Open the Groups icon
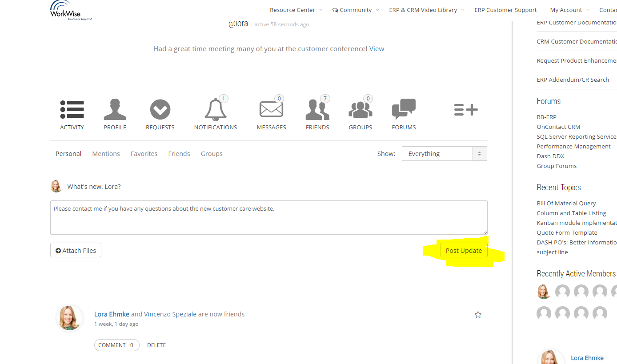Image resolution: width=617 pixels, height=364 pixels. (360, 109)
